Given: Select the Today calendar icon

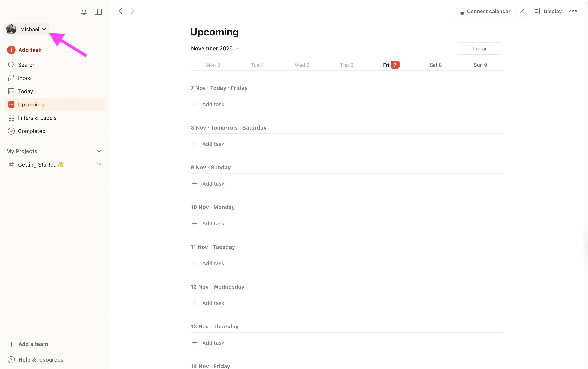Looking at the screenshot, I should 11,91.
